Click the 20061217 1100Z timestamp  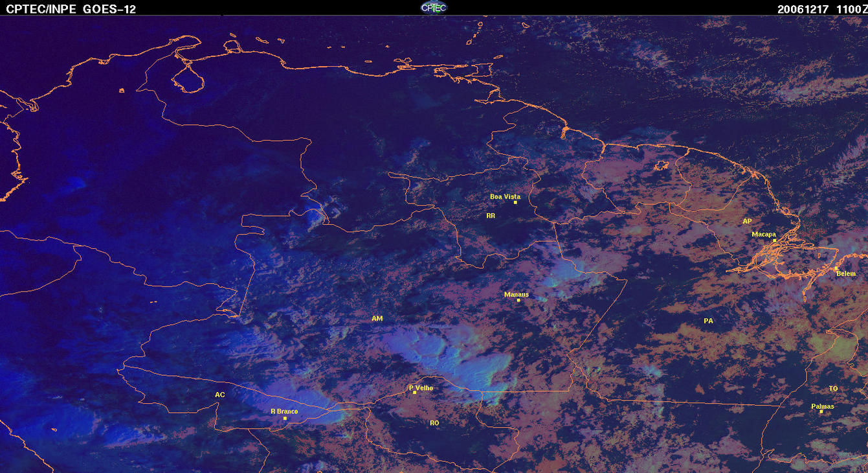point(821,9)
